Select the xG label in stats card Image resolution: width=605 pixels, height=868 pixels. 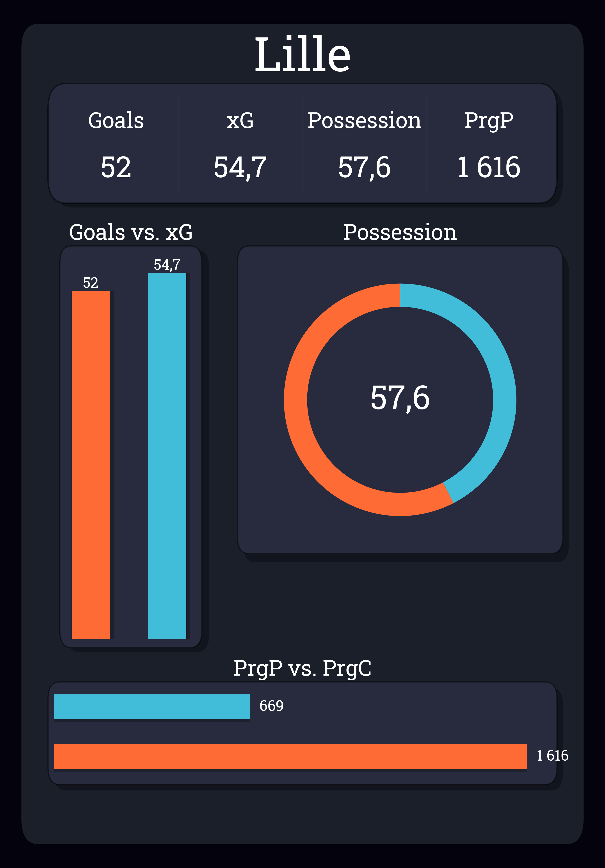240,121
